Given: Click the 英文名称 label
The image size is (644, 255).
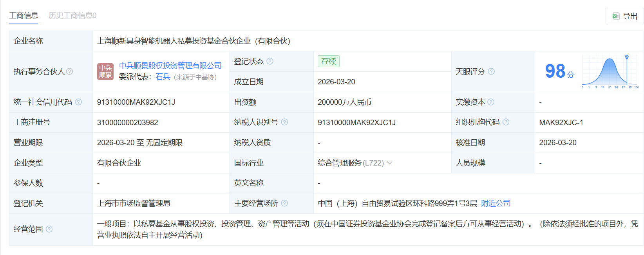Looking at the screenshot, I should 249,183.
